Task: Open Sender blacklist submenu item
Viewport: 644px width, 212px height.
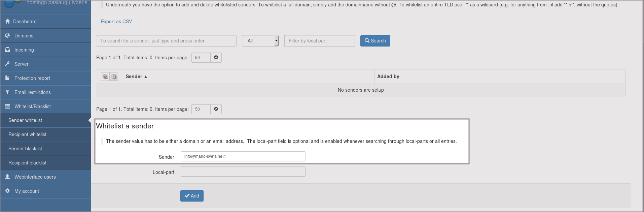Action: click(x=25, y=149)
